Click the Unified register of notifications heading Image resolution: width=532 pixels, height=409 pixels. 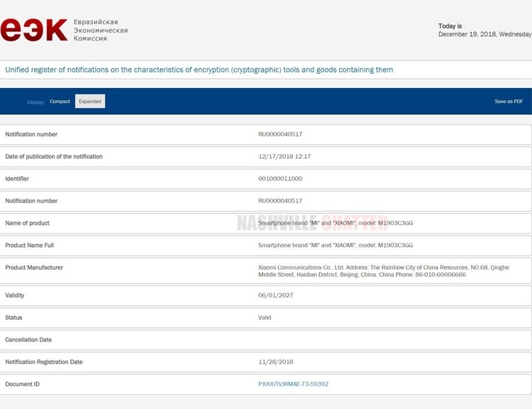click(199, 70)
